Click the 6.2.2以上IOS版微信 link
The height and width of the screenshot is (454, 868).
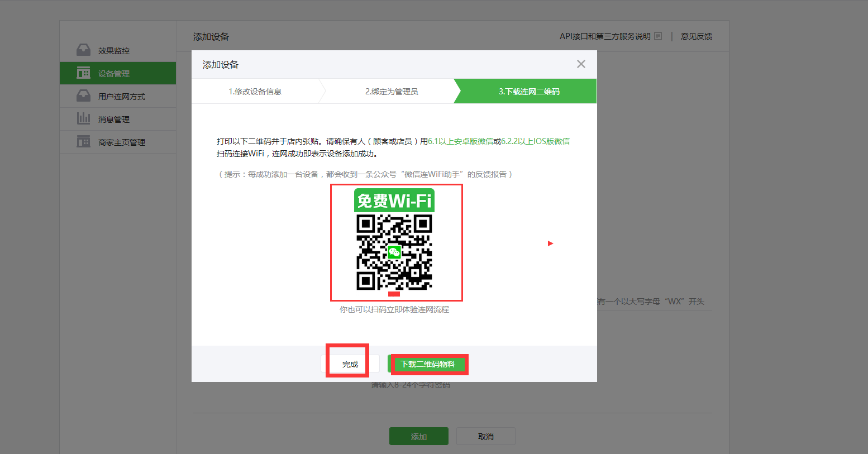[535, 141]
